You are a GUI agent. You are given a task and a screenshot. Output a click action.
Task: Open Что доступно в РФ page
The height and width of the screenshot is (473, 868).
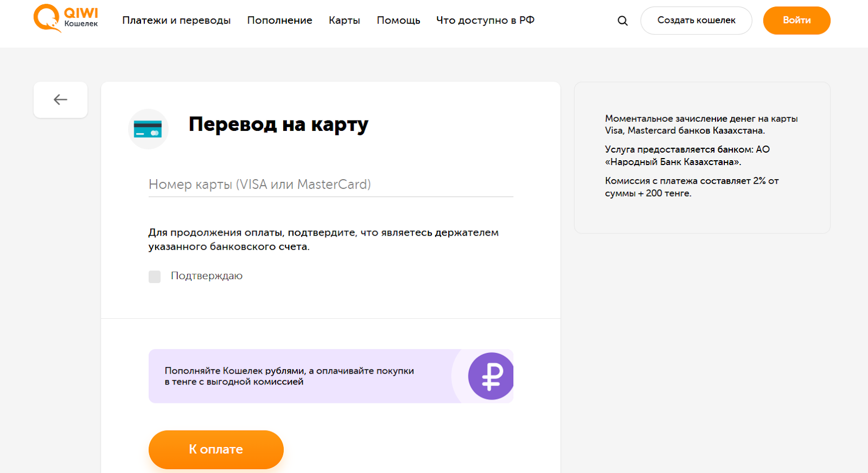click(x=485, y=20)
